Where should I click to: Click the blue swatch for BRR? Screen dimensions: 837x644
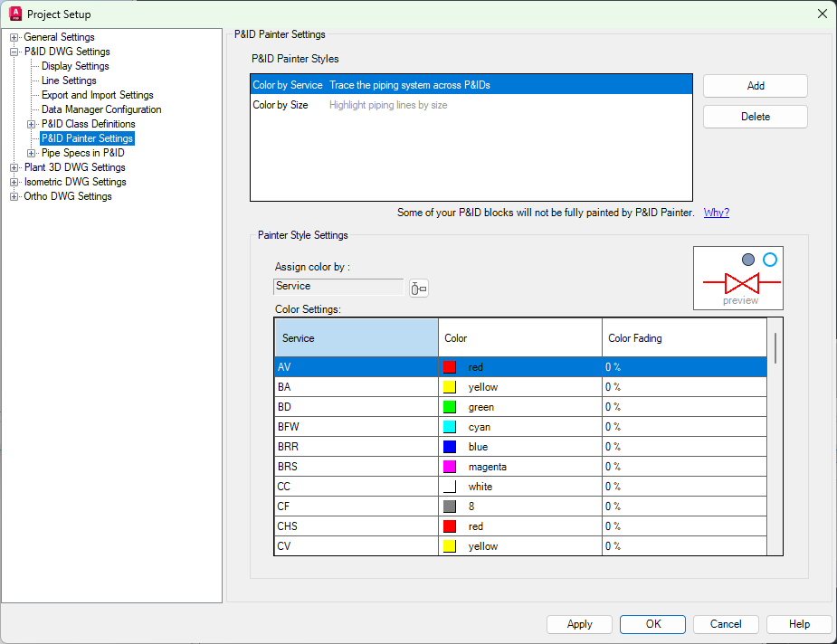[x=450, y=447]
